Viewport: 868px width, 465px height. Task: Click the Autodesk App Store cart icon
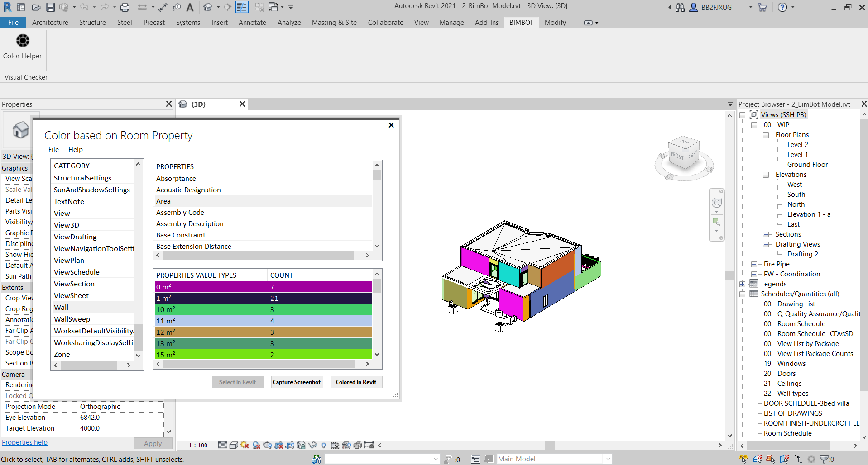tap(762, 7)
